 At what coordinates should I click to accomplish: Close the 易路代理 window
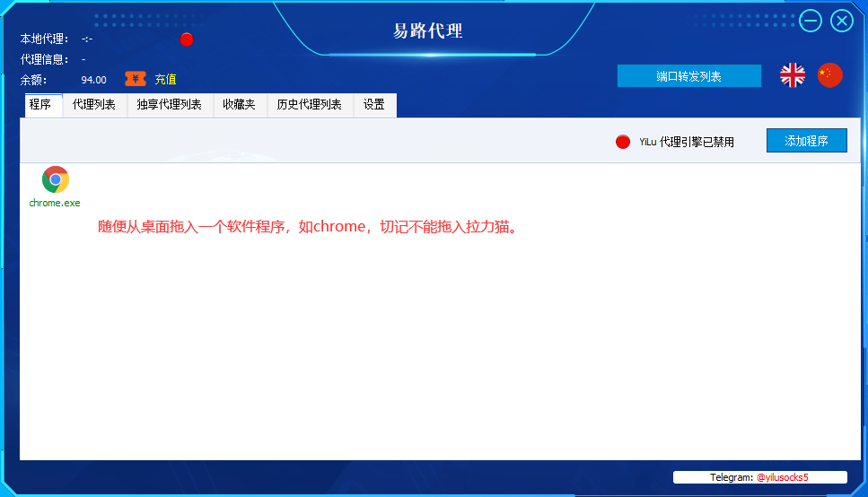click(842, 21)
